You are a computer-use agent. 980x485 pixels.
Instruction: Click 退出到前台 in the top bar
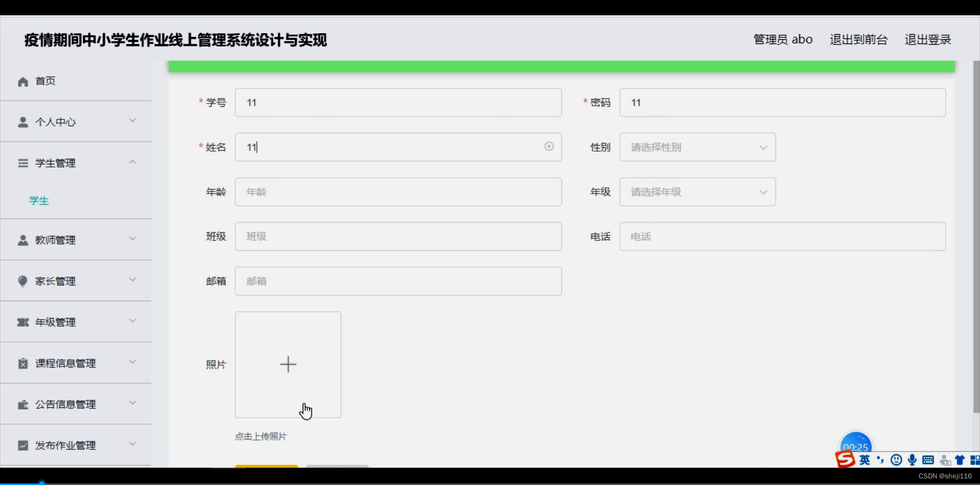tap(858, 39)
